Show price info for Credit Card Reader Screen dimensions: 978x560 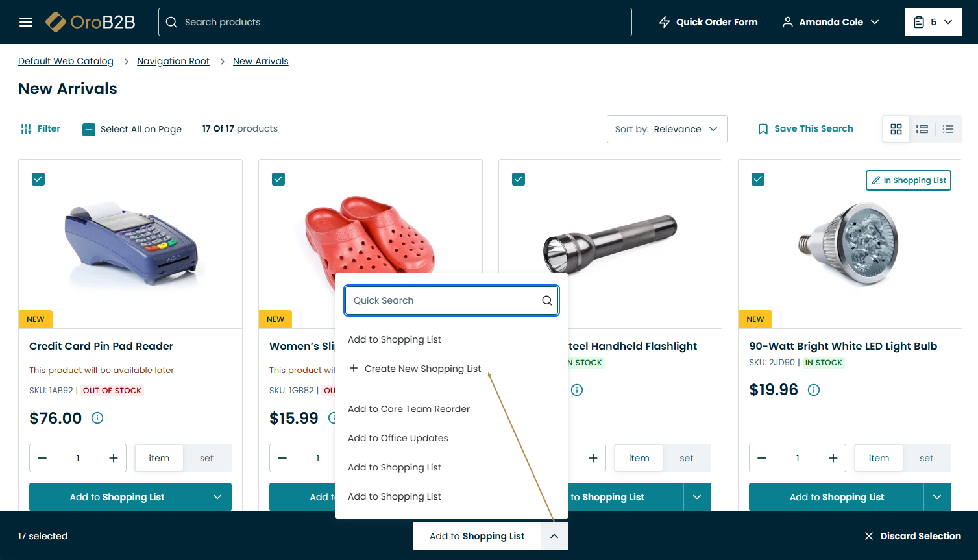pos(97,418)
